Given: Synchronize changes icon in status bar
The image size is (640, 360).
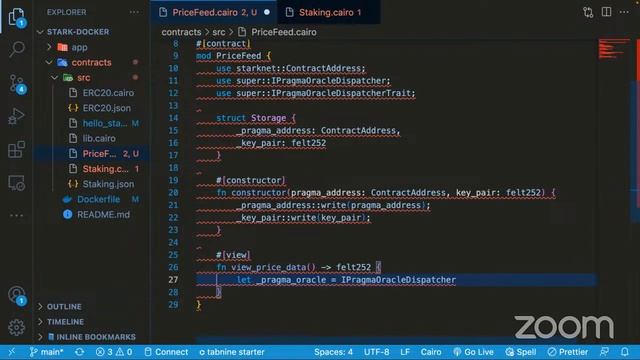Looking at the screenshot, I should pyautogui.click(x=80, y=352).
